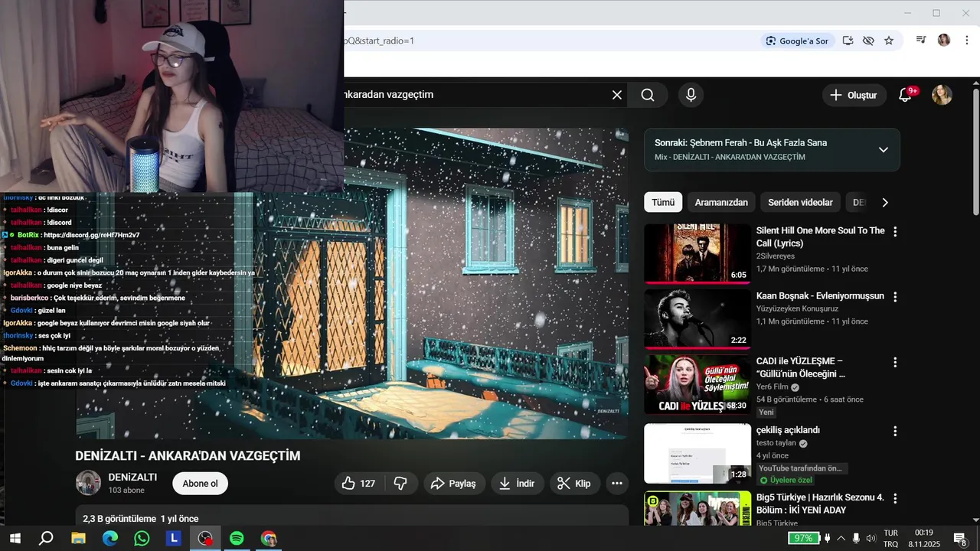Open Microsoft Edge from the taskbar
The height and width of the screenshot is (551, 980).
110,538
